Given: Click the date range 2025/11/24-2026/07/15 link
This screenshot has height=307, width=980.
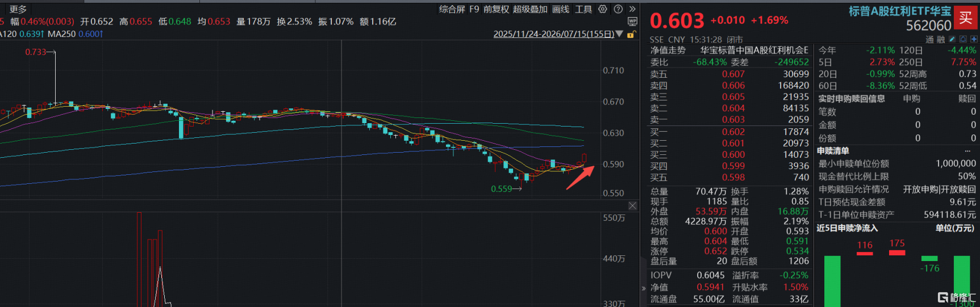Looking at the screenshot, I should [x=553, y=34].
